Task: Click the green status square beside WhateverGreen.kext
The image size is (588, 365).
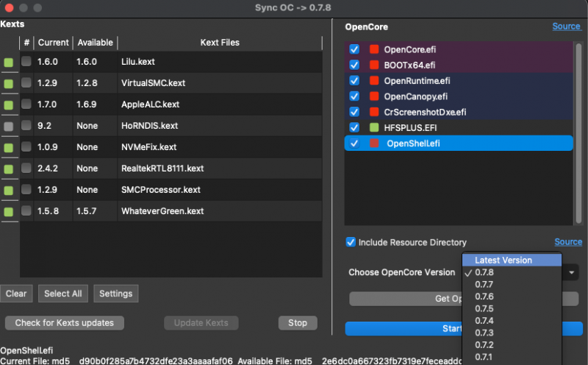Action: [x=9, y=212]
